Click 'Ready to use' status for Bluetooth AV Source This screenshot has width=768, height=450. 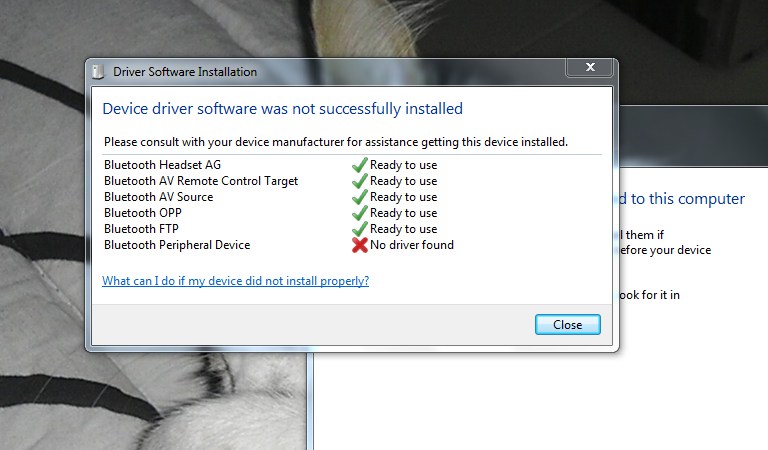(404, 197)
